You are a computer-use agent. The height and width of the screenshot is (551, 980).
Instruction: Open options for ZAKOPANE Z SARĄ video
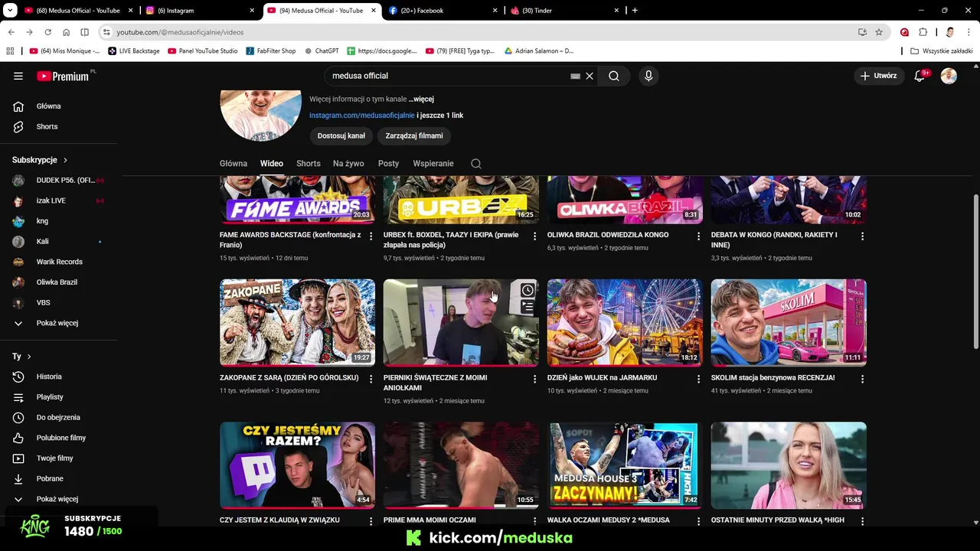[x=371, y=379]
